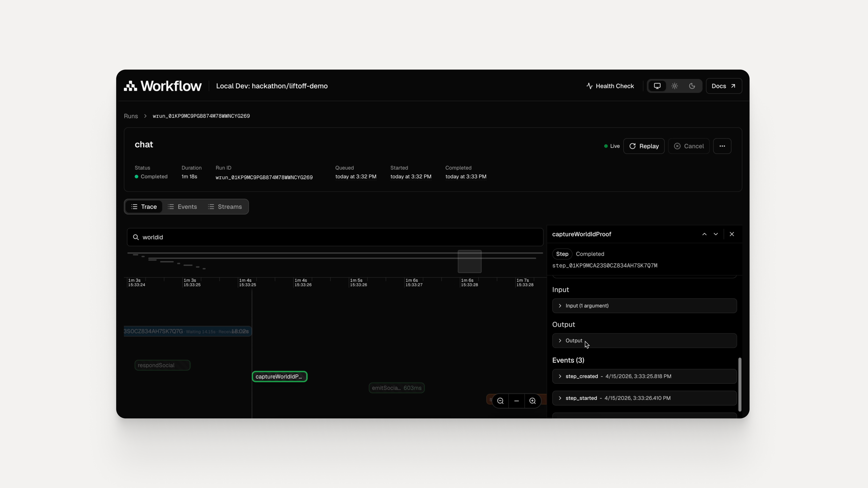Click the search magnifier icon
Screen dimensions: 868x488
[136, 237]
